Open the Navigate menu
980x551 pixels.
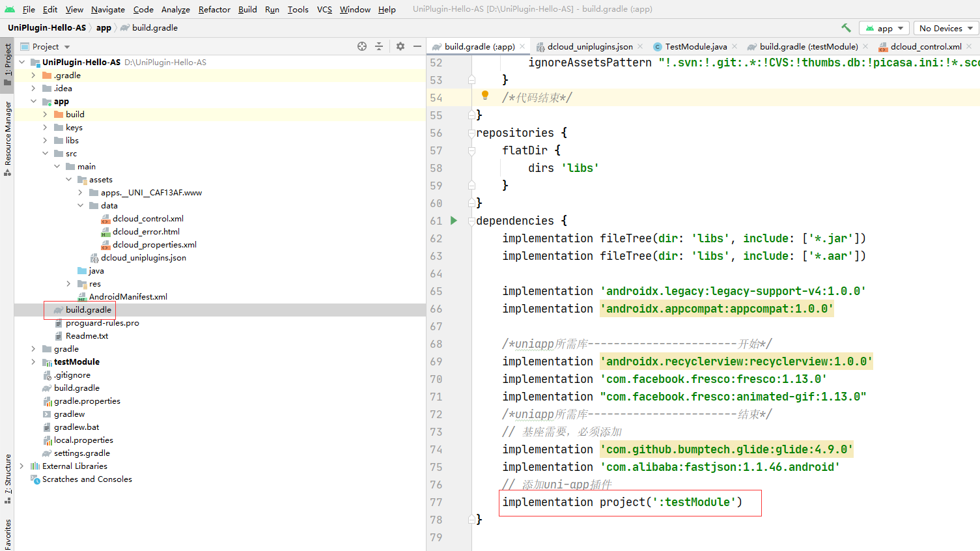tap(108, 9)
